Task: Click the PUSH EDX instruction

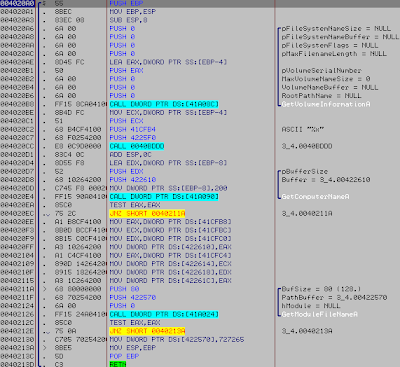Action: pyautogui.click(x=126, y=171)
